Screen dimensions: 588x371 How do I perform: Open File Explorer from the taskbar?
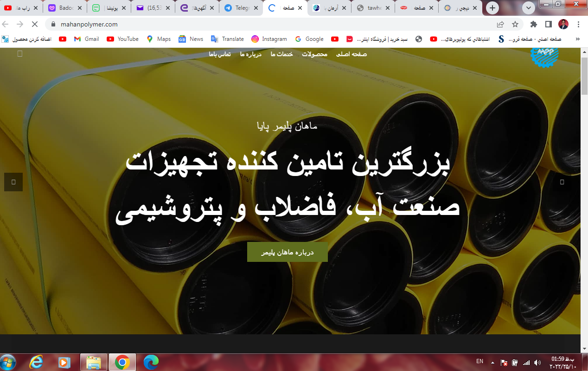(94, 362)
